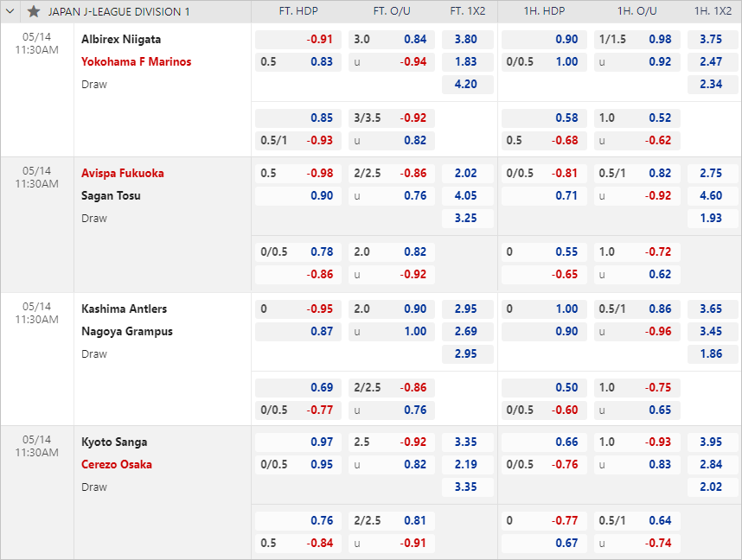Choose Kashima Antlers first-half 1X2 odds 3.65

click(713, 309)
